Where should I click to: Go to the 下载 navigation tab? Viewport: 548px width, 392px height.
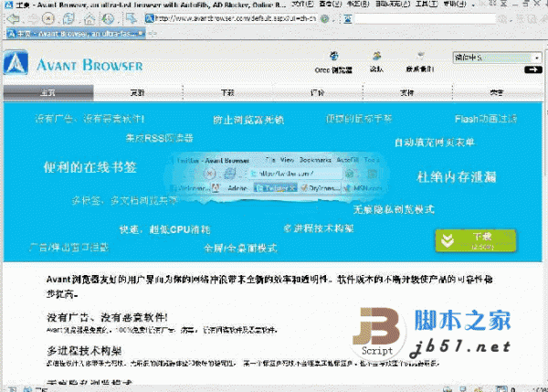tap(227, 92)
